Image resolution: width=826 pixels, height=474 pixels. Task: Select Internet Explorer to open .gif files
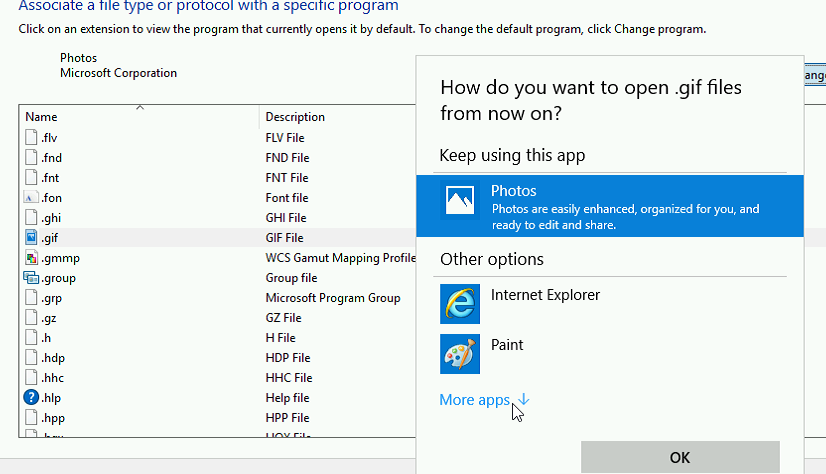[x=610, y=304]
